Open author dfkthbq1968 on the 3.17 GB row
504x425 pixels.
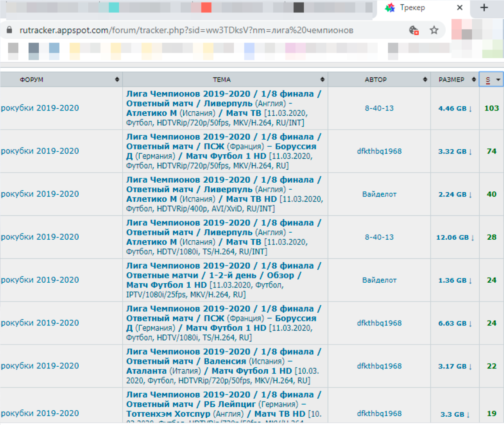[379, 366]
